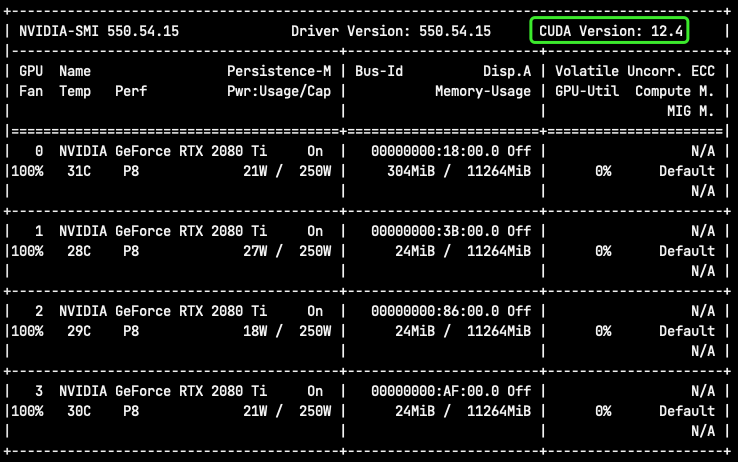Click the "Temp" column header
Viewport: 738px width, 462px height.
75,91
